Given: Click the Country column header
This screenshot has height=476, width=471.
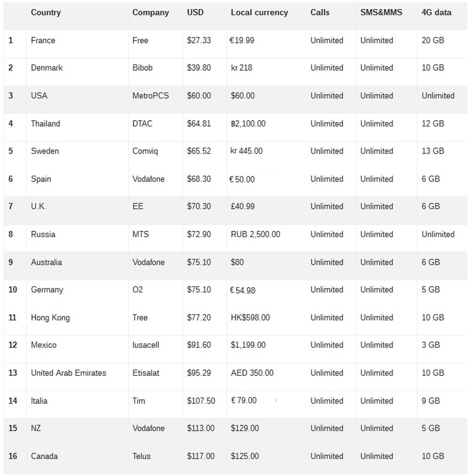Looking at the screenshot, I should click(46, 13).
